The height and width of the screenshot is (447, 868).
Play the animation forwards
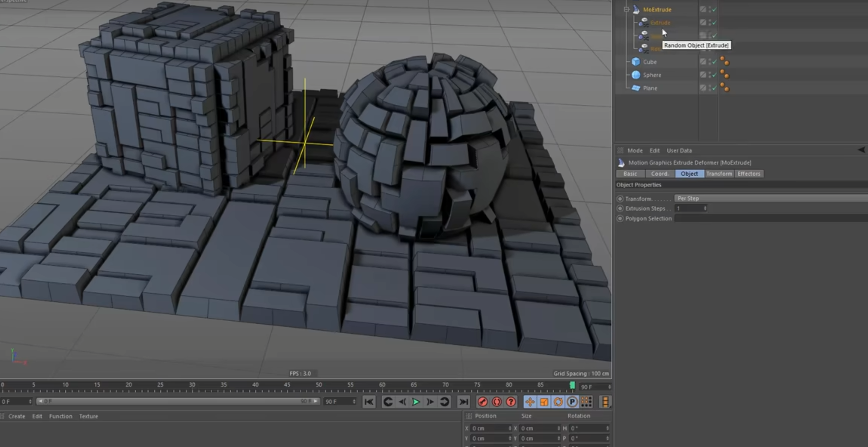click(416, 402)
